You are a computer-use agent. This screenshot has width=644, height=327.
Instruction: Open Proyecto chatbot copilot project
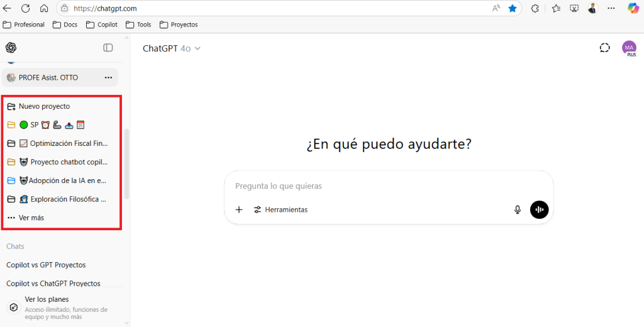click(x=69, y=162)
